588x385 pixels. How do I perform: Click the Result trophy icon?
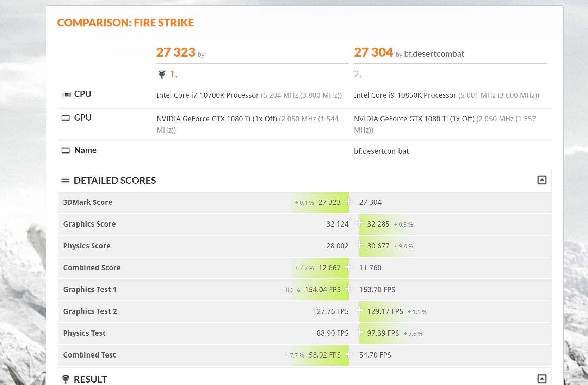point(66,379)
